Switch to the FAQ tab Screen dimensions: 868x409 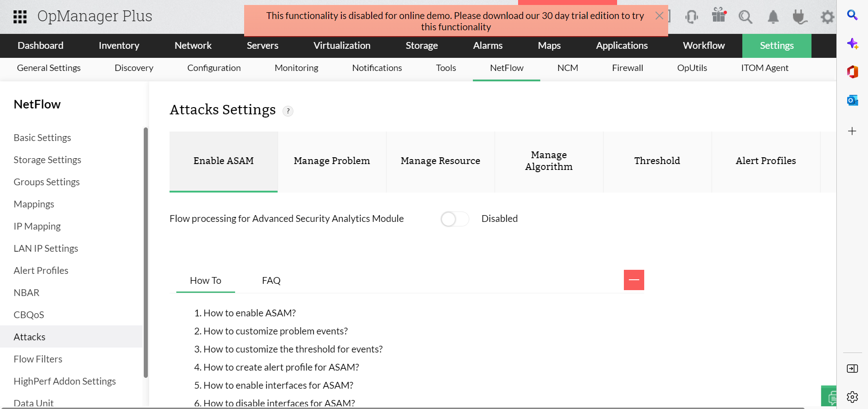click(271, 281)
